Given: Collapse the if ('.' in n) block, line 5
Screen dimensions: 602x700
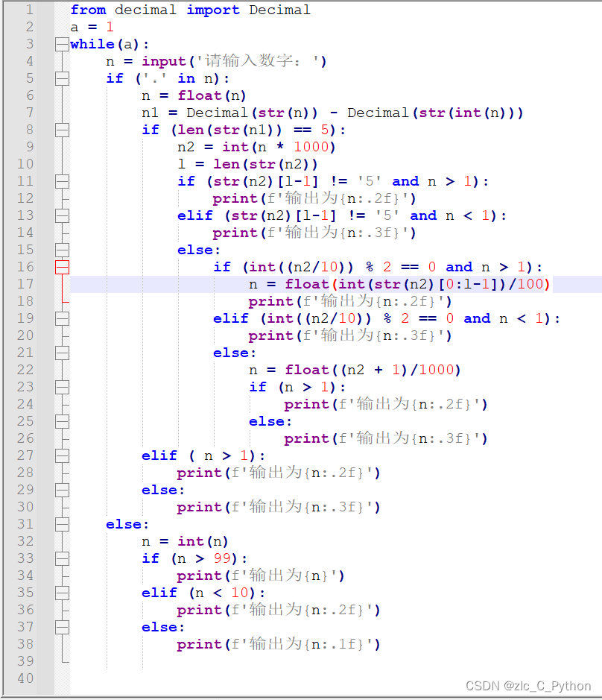Looking at the screenshot, I should (62, 78).
